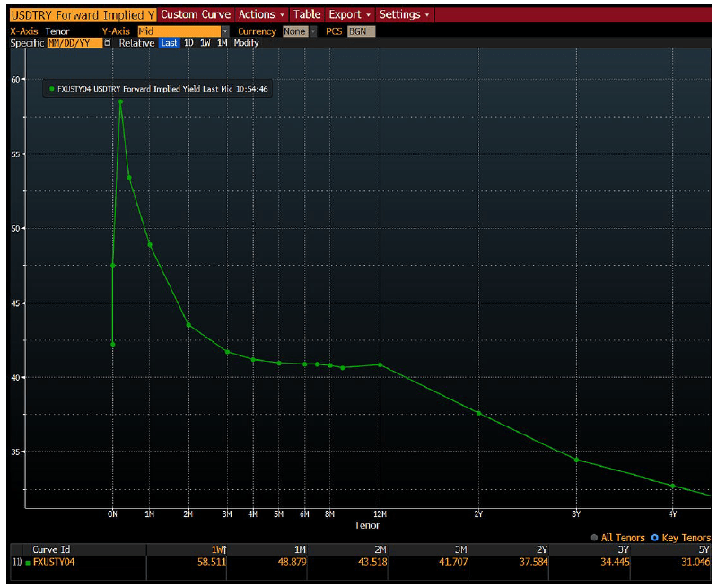Select the All Tenors radio button
Image resolution: width=717 pixels, height=588 pixels.
click(594, 538)
